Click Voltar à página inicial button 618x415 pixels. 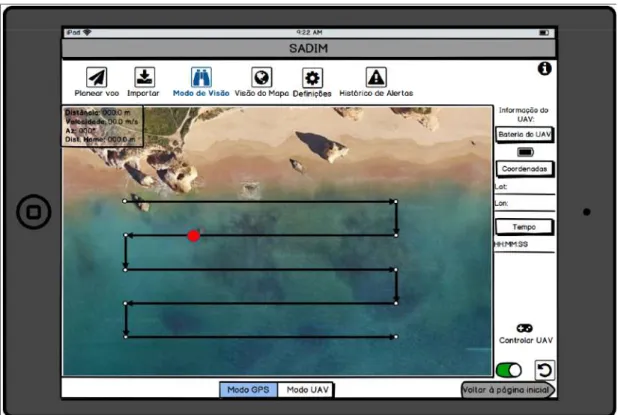pos(508,390)
